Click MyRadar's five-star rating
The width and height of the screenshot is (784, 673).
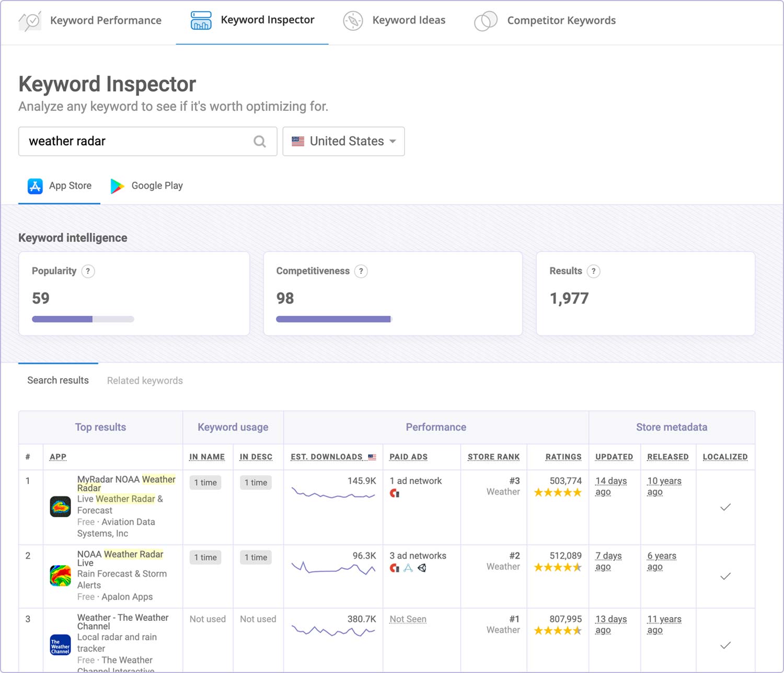click(558, 493)
